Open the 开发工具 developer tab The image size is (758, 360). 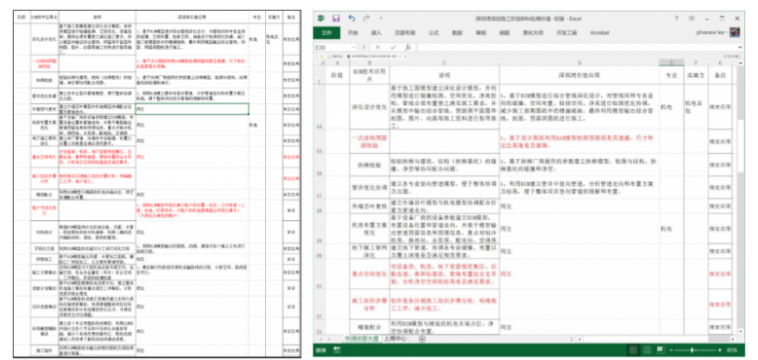tap(567, 33)
